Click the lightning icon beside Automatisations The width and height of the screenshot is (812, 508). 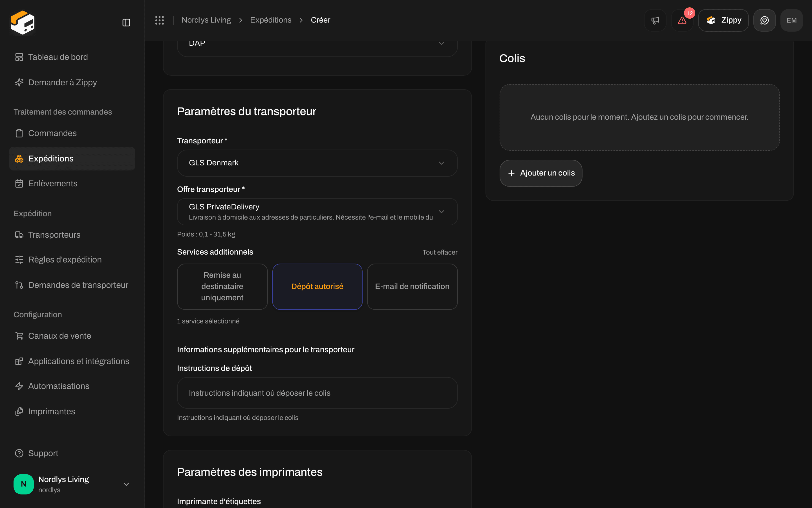point(19,386)
